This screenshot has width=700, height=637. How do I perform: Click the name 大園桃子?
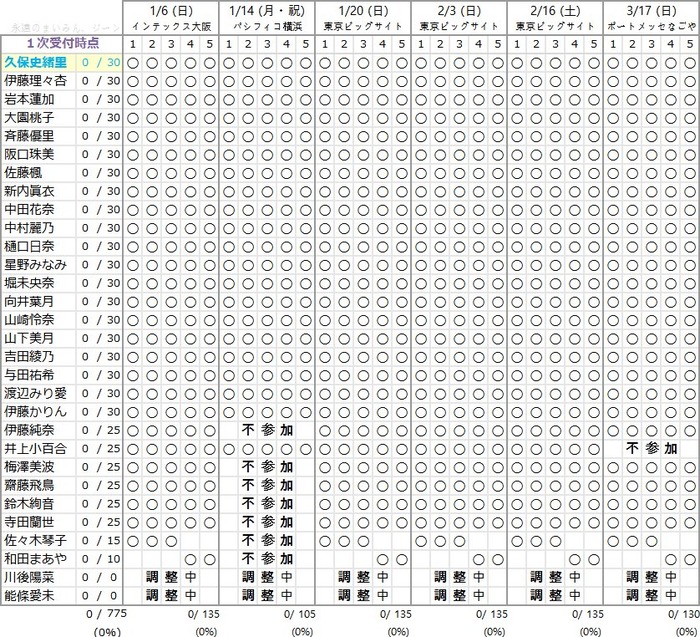pyautogui.click(x=29, y=118)
